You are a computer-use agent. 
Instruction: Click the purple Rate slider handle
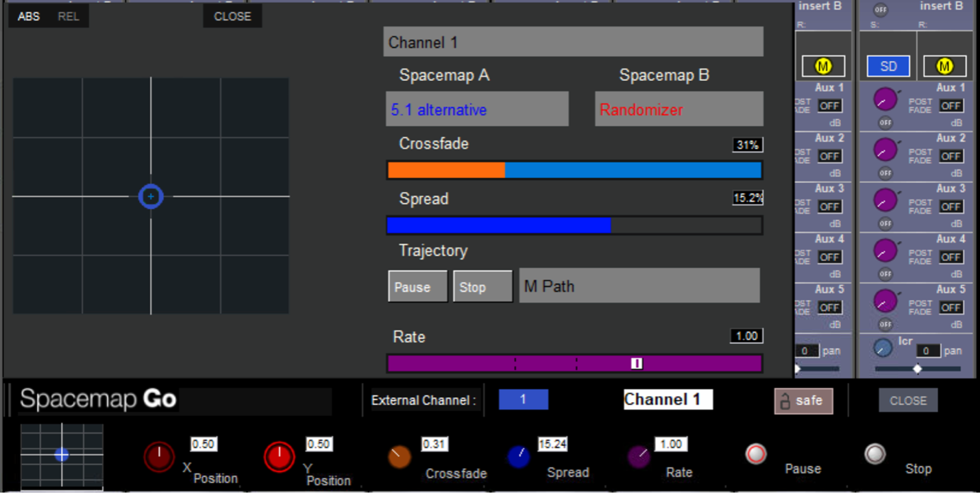[637, 363]
